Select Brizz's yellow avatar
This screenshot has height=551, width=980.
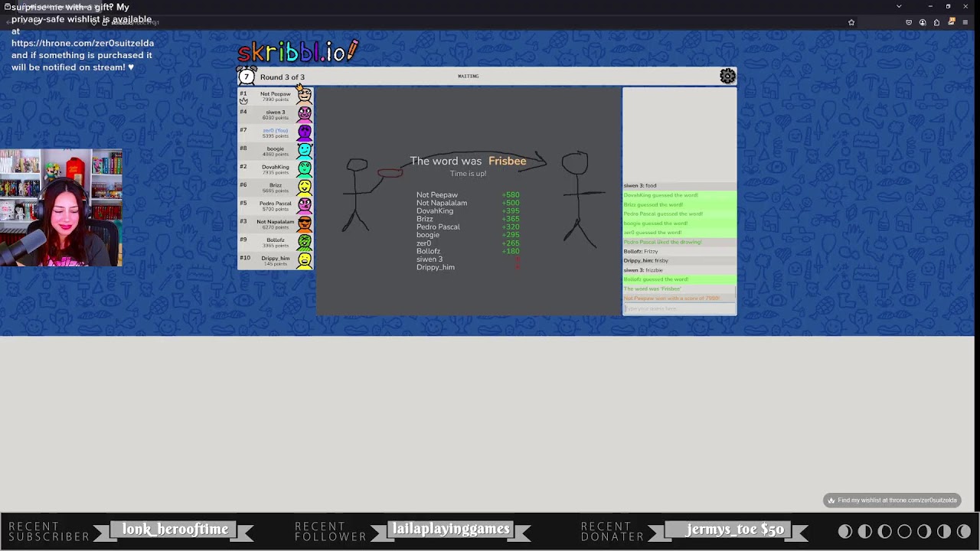pyautogui.click(x=305, y=187)
